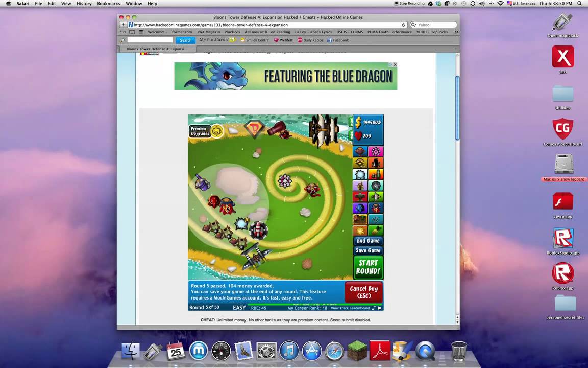Click the More lives button
The height and width of the screenshot is (368, 588).
coord(351,135)
